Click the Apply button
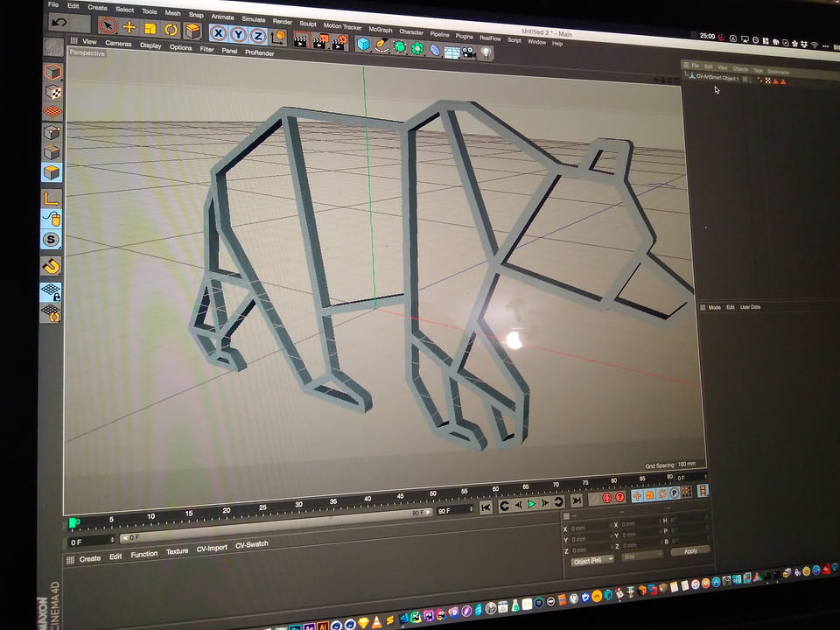 (690, 550)
